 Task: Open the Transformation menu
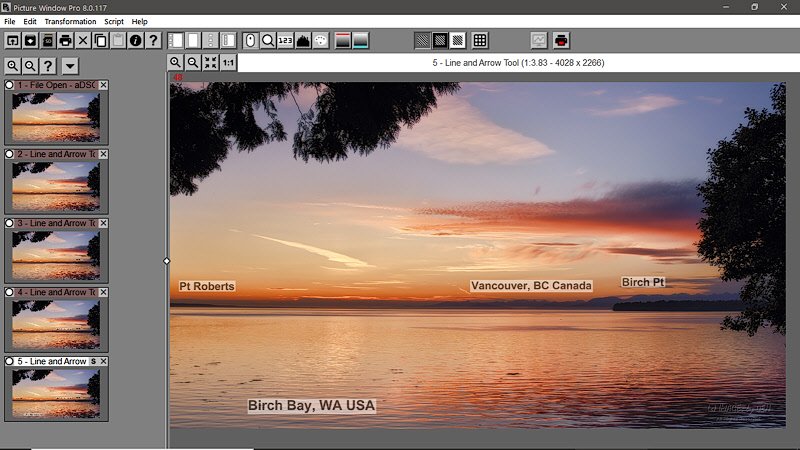tap(70, 21)
